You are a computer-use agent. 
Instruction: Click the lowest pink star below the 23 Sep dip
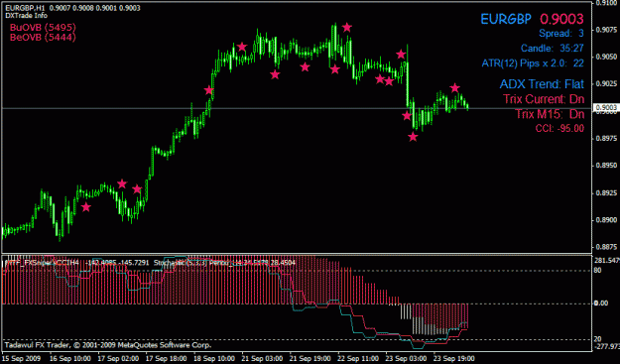413,137
